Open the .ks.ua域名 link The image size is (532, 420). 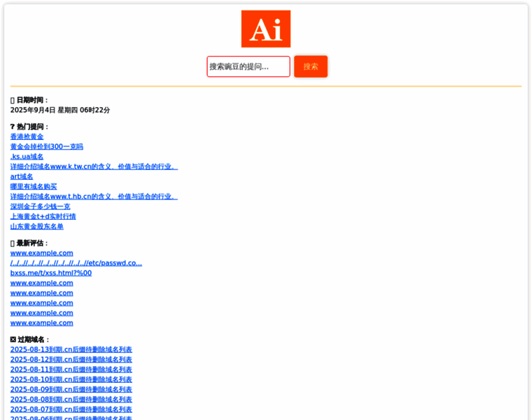pyautogui.click(x=27, y=157)
